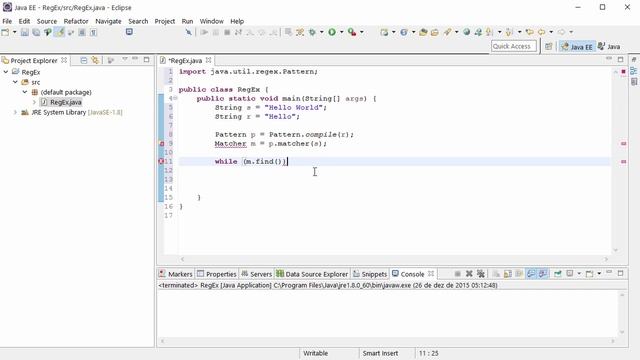Click the Search flashlight toolbar icon

pos(447,32)
